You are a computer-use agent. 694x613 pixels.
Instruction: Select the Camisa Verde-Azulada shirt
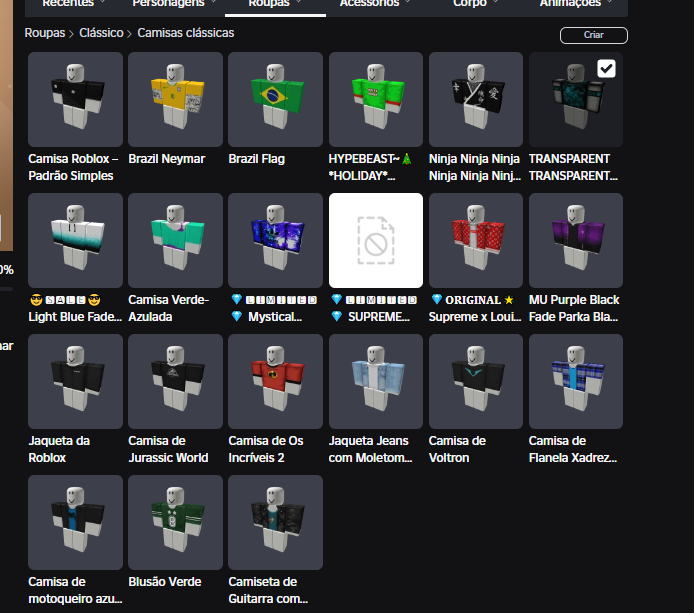coord(175,240)
